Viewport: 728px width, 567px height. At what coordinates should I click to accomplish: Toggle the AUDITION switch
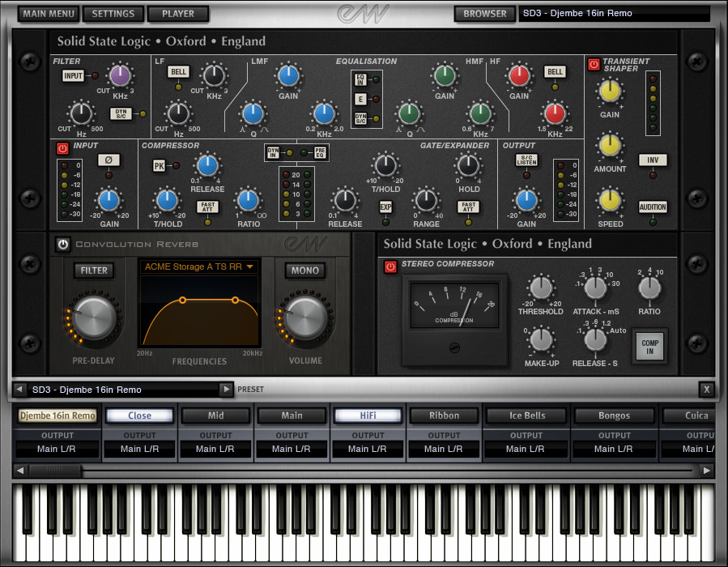pos(653,207)
